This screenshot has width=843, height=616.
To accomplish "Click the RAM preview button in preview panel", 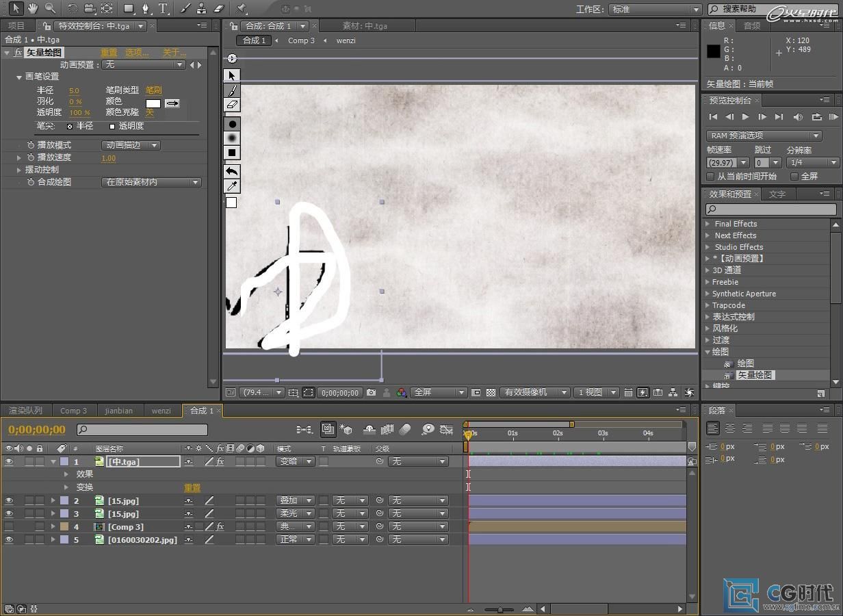I will click(x=833, y=117).
